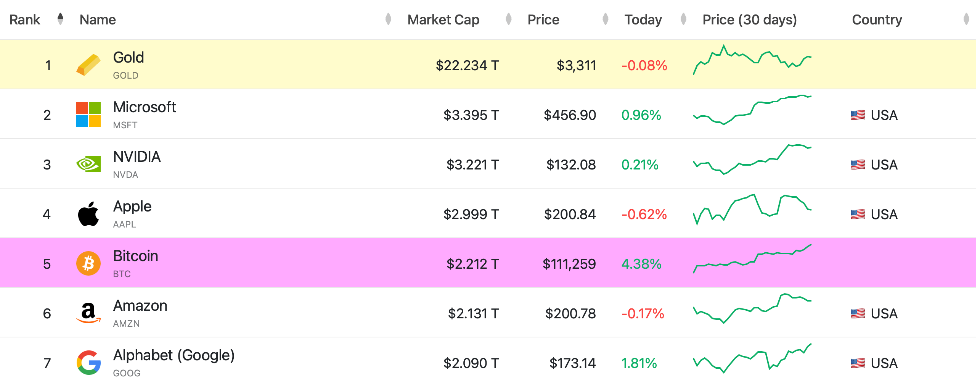Click the $22.234 T market cap value
The width and height of the screenshot is (980, 384).
click(x=467, y=65)
